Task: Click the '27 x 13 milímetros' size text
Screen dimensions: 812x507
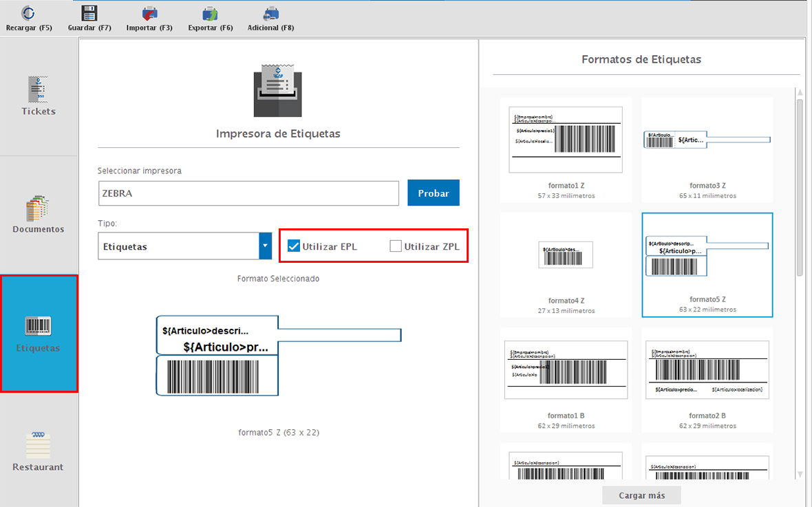Action: coord(566,311)
